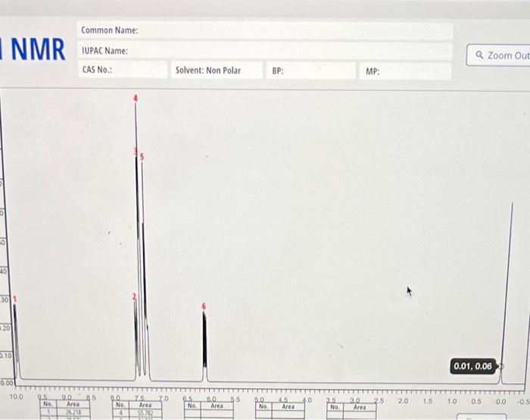
Task: Select the tallest peak labeled 4
Action: click(136, 98)
